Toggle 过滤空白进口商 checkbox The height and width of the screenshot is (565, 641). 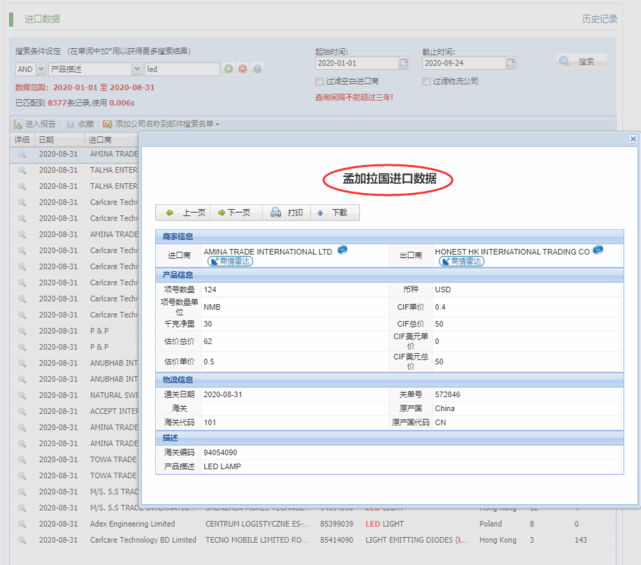point(319,82)
